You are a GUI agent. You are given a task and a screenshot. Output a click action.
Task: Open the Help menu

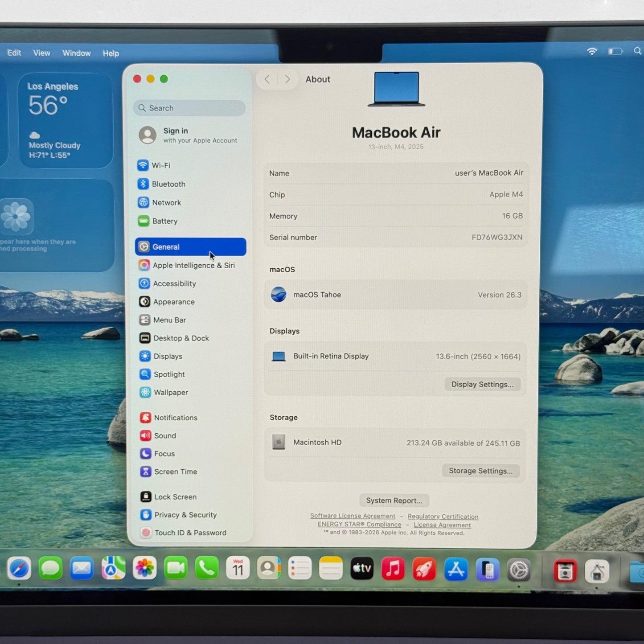111,53
